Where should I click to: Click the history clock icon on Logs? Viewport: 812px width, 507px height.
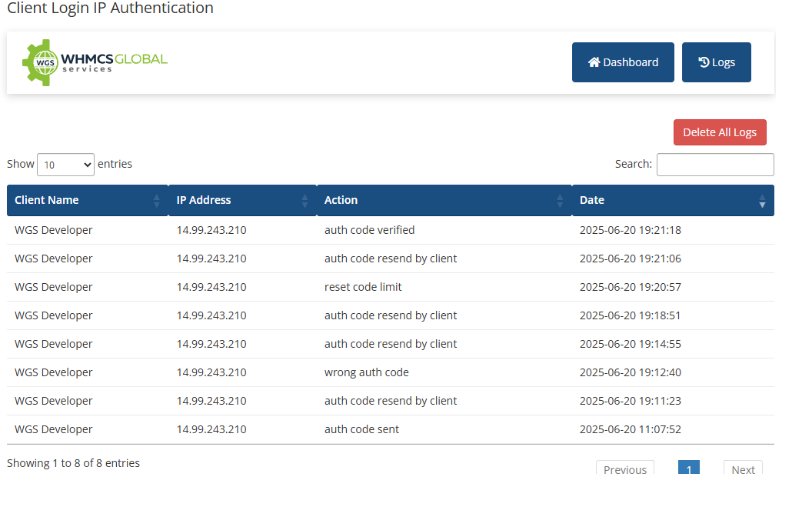704,62
